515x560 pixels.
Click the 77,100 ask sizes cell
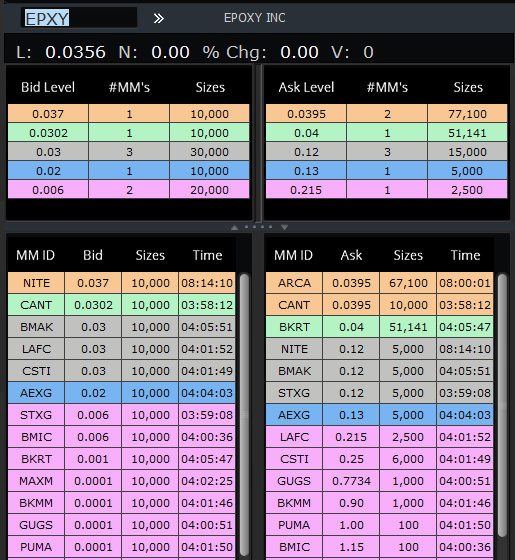coord(468,114)
